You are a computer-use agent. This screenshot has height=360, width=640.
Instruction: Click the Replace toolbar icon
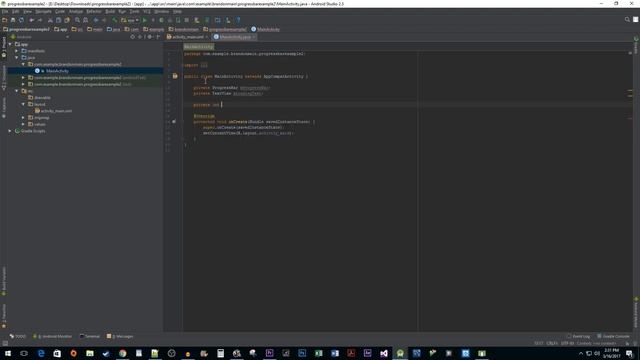(x=86, y=20)
